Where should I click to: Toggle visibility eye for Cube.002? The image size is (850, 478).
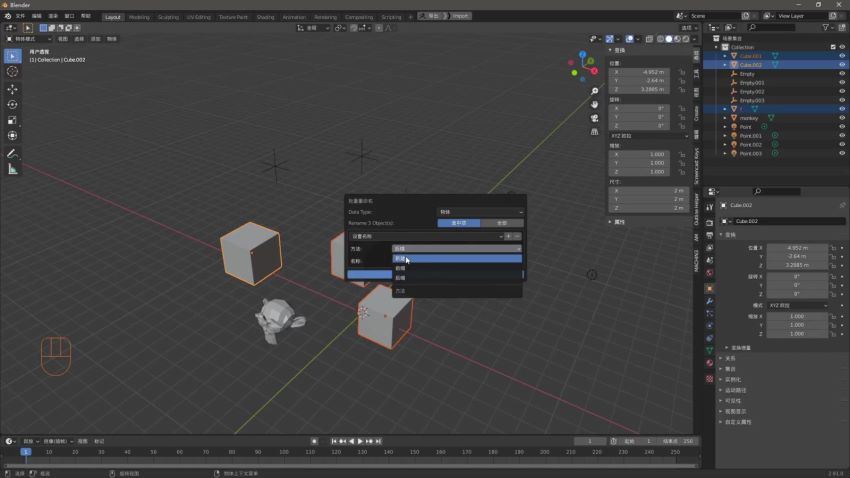pyautogui.click(x=842, y=64)
